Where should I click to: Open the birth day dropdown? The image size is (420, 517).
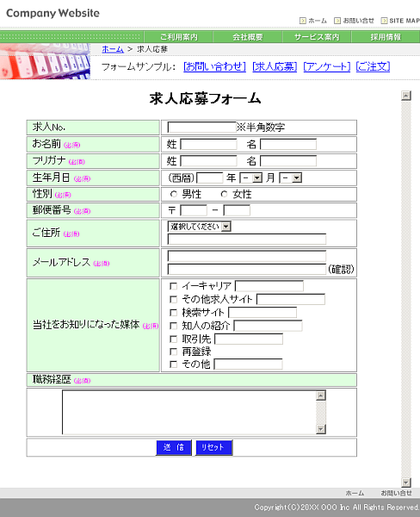(291, 178)
